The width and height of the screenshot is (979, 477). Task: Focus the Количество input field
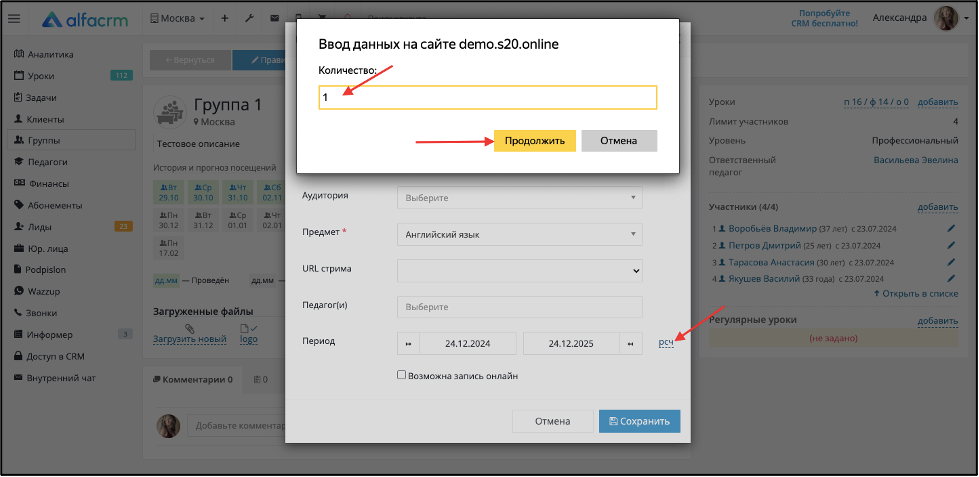(488, 97)
